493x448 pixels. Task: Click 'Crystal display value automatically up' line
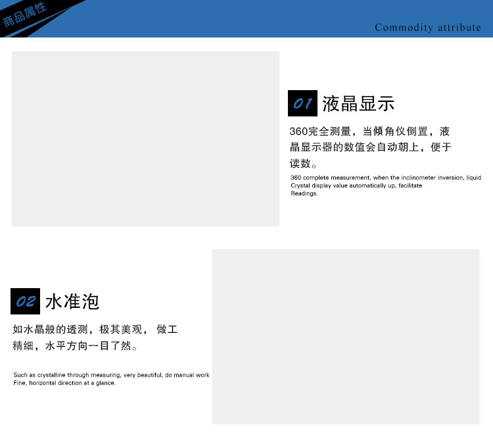[x=356, y=186]
